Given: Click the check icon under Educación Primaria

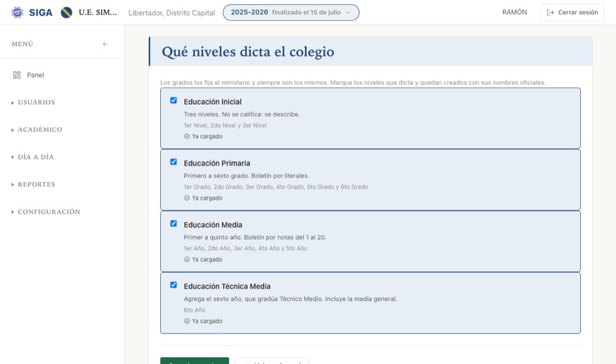Looking at the screenshot, I should (x=187, y=198).
